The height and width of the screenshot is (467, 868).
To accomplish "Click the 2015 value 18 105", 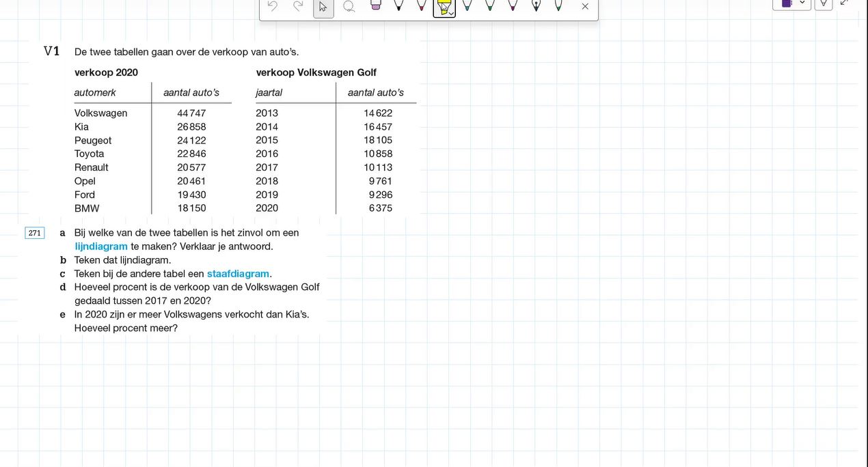I will [378, 140].
